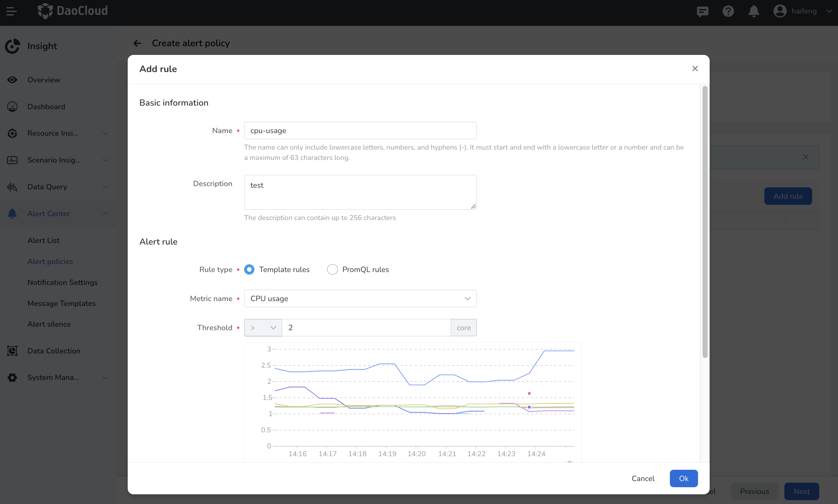Open the notifications bell icon

[x=753, y=11]
